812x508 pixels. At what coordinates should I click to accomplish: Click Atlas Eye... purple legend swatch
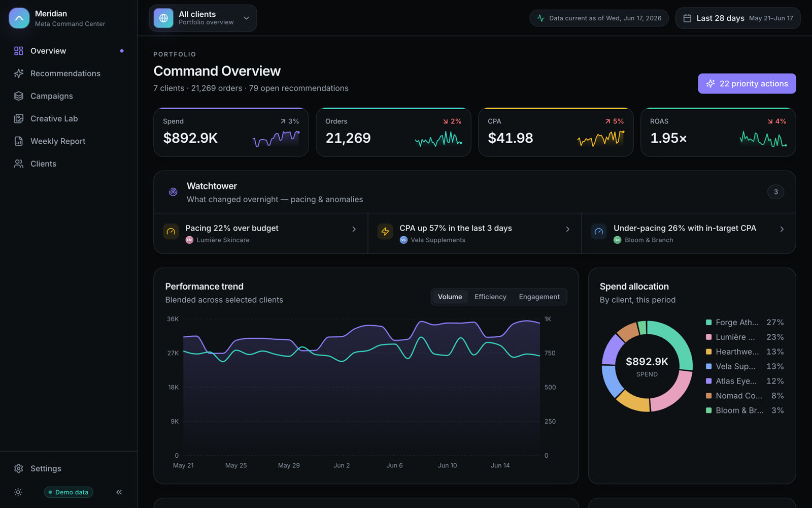tap(708, 381)
